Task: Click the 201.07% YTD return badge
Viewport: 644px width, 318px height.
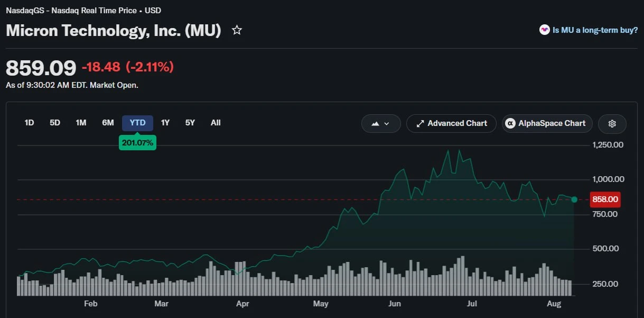Action: pos(137,142)
